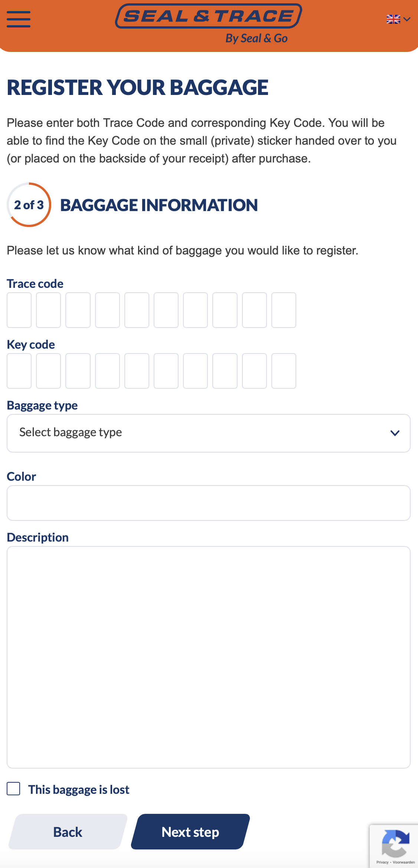Expand the language selector chevron
Viewport: 418px width, 868px height.
[x=407, y=19]
